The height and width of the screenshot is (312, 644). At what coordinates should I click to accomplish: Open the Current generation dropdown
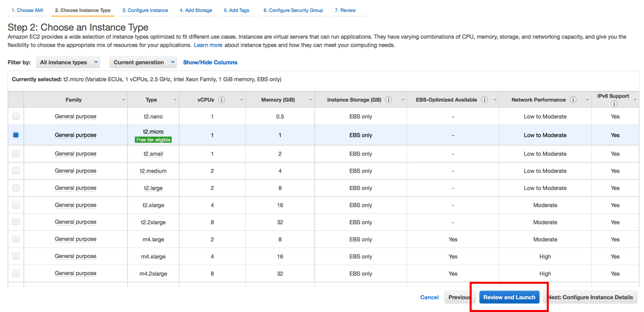(143, 63)
